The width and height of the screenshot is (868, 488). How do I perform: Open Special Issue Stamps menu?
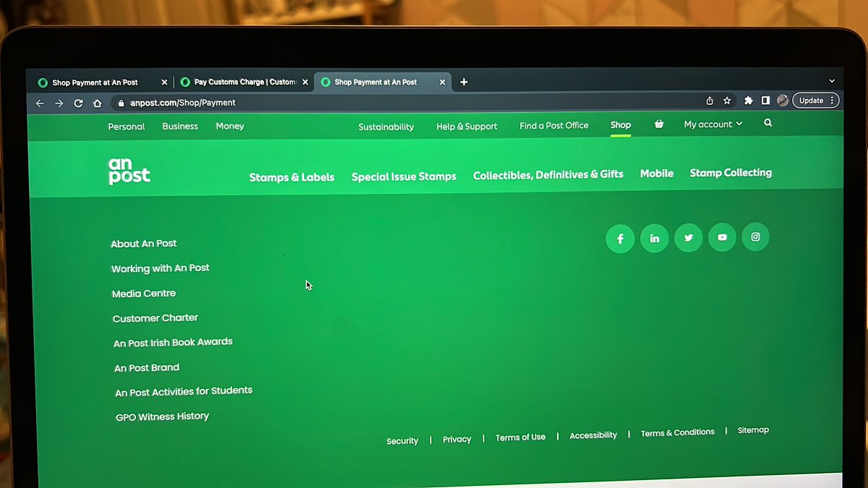[x=404, y=176]
